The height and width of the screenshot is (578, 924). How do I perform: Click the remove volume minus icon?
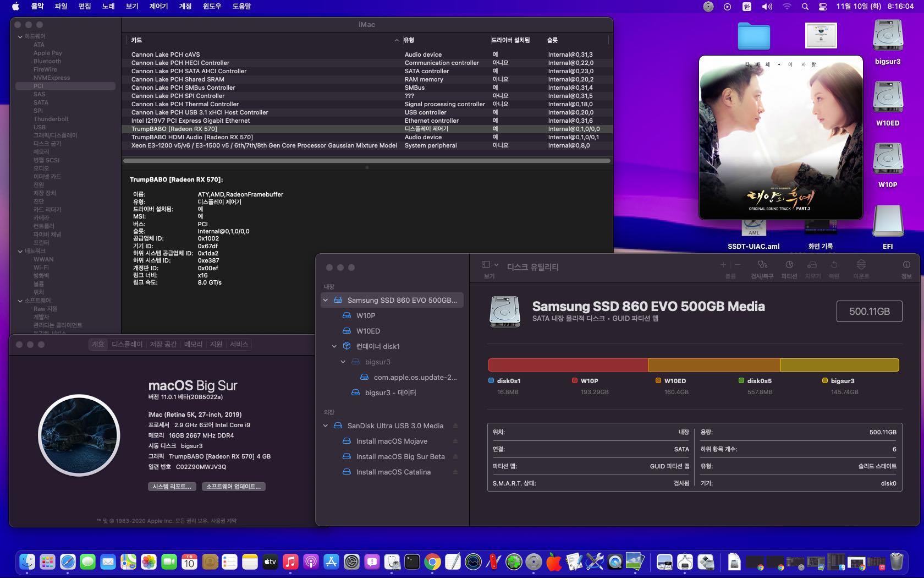coord(738,265)
